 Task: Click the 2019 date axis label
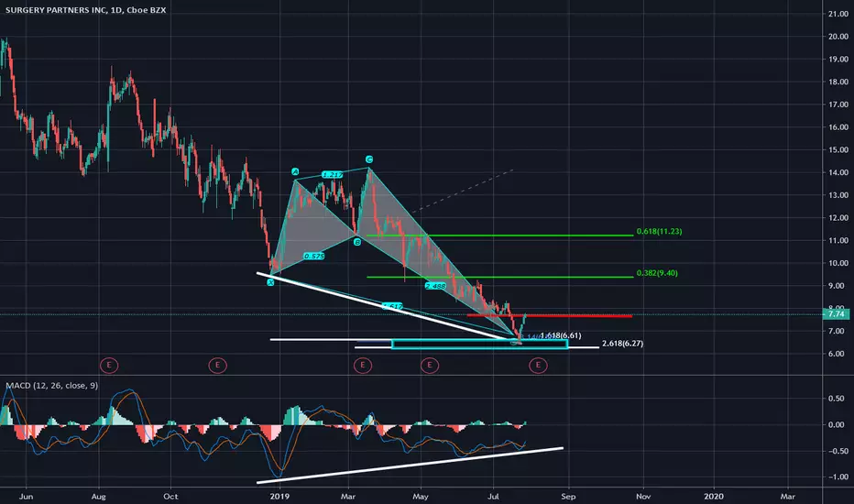point(279,497)
